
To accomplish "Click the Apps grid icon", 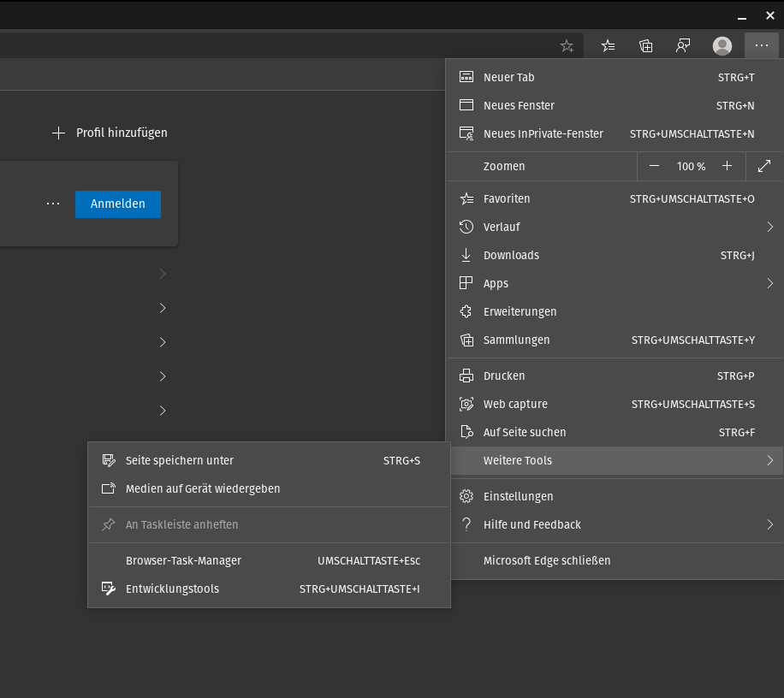I will [466, 283].
